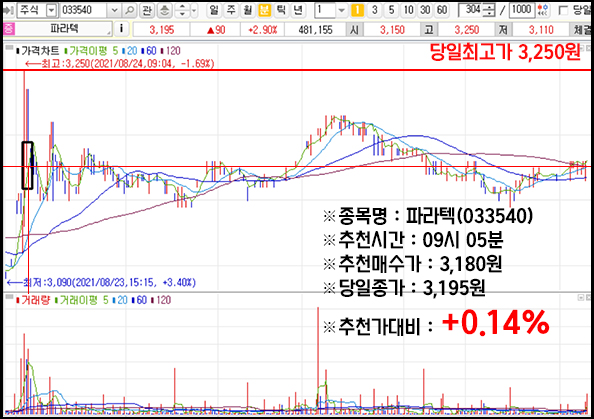Select the 10-minute interval button
594x419 pixels.
[408, 10]
